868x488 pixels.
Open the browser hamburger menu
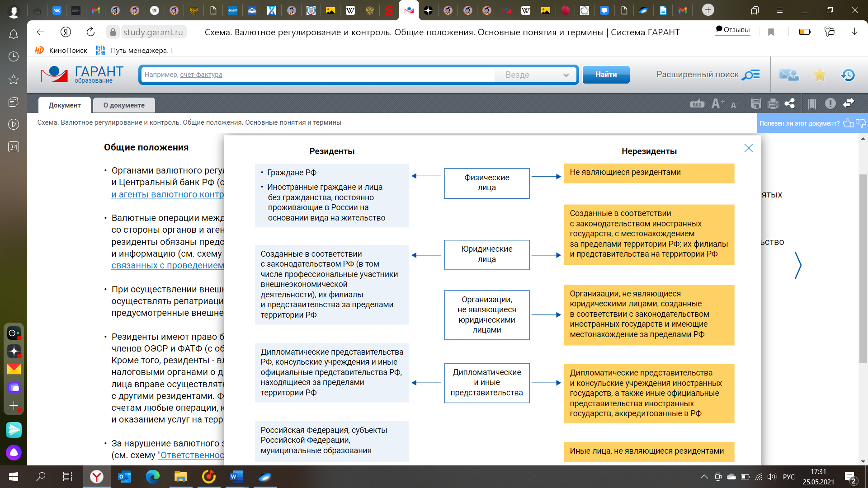(780, 10)
